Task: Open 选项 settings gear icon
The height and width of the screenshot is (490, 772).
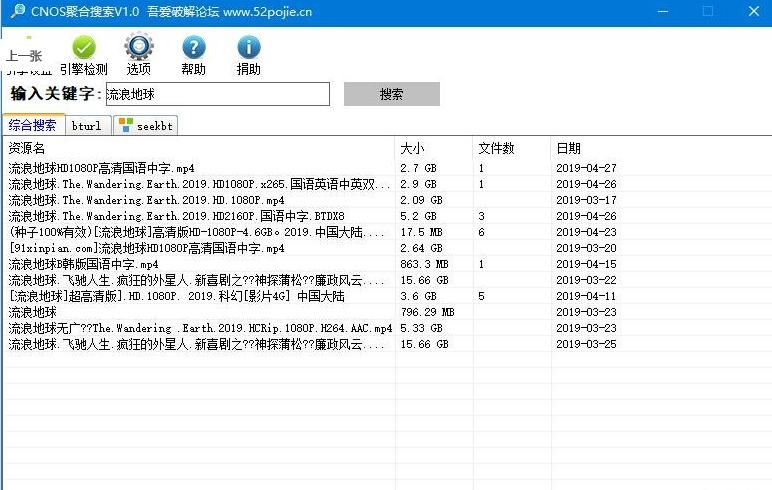Action: point(139,47)
